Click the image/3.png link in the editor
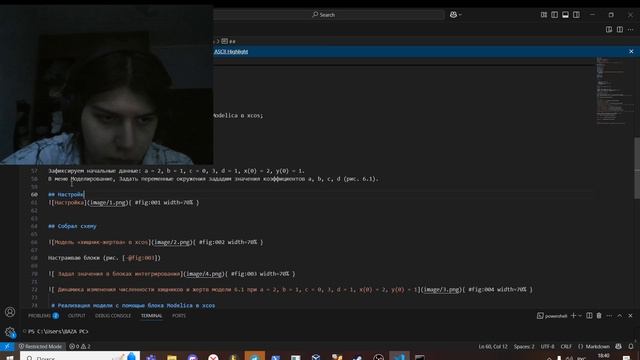Screen dimensions: 640x360 pyautogui.click(x=441, y=290)
